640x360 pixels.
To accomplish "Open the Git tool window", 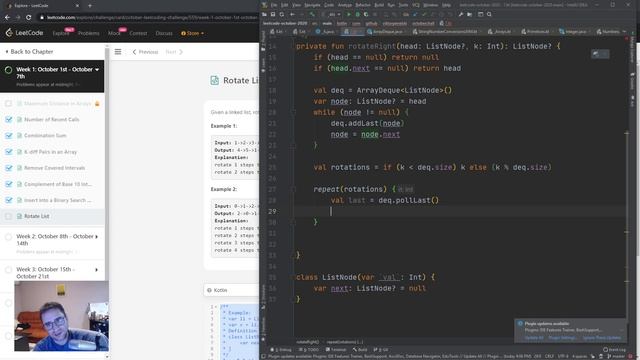I will [381, 350].
